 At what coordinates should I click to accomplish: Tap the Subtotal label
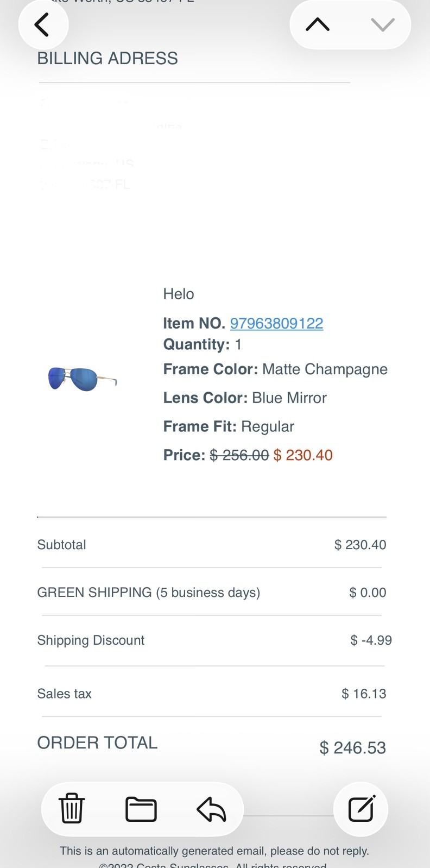[x=62, y=545]
